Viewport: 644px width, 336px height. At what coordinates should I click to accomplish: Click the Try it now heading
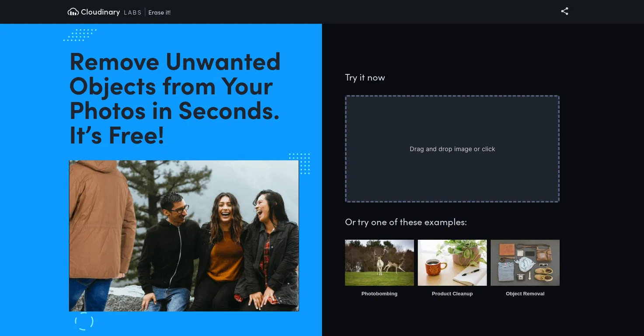tap(365, 77)
